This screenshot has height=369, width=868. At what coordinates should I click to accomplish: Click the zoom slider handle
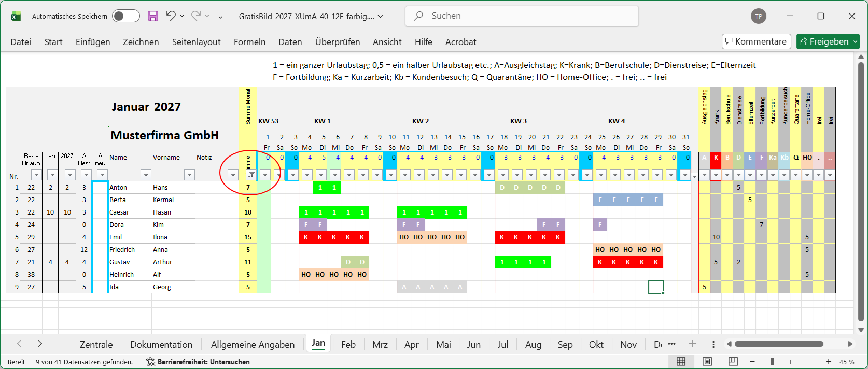point(772,362)
